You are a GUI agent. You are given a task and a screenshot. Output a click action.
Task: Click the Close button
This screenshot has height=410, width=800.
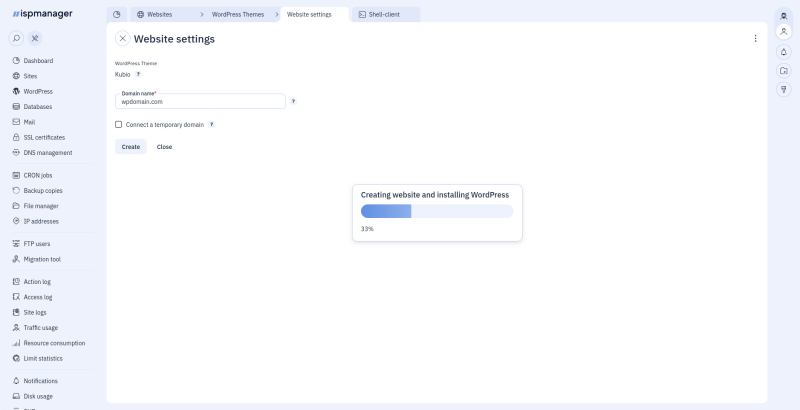pos(164,146)
